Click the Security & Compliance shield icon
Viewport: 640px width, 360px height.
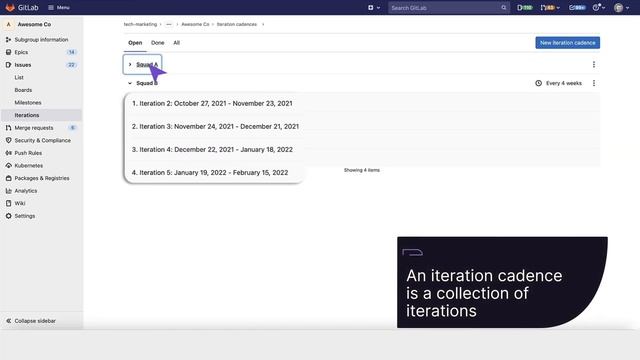pyautogui.click(x=8, y=140)
